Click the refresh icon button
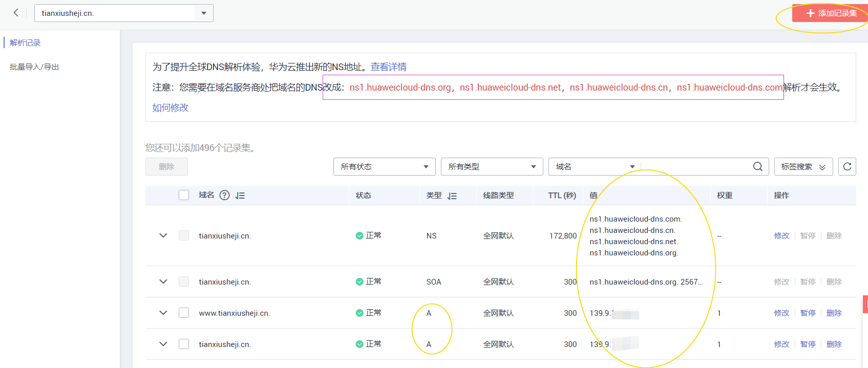The image size is (868, 368). click(847, 167)
